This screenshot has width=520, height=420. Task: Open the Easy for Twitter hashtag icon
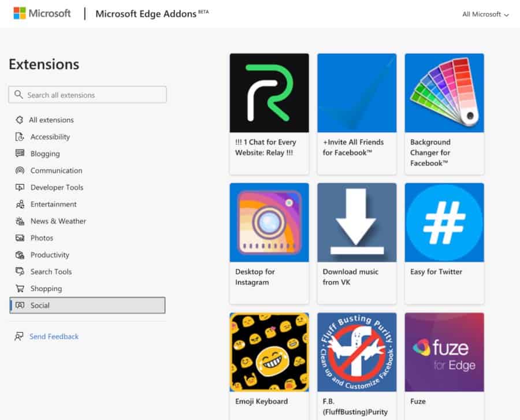444,222
